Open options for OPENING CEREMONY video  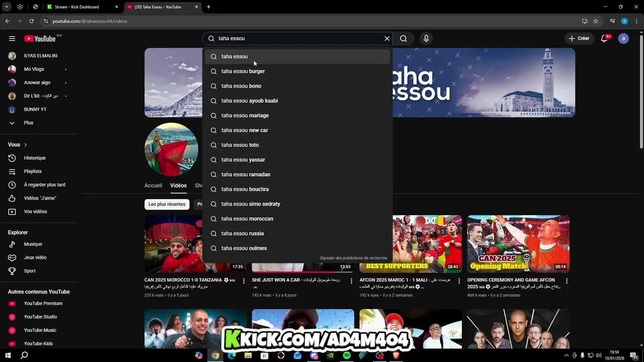point(567,281)
